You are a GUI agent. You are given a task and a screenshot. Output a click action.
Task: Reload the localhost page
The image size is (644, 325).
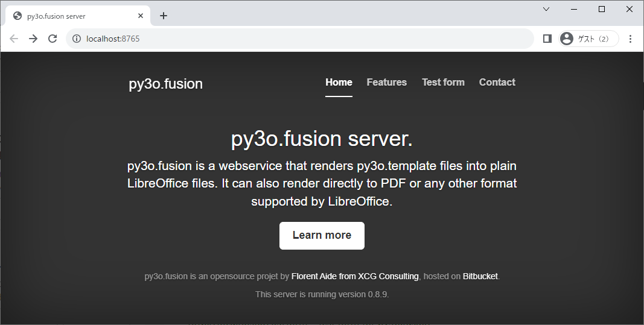(x=53, y=39)
